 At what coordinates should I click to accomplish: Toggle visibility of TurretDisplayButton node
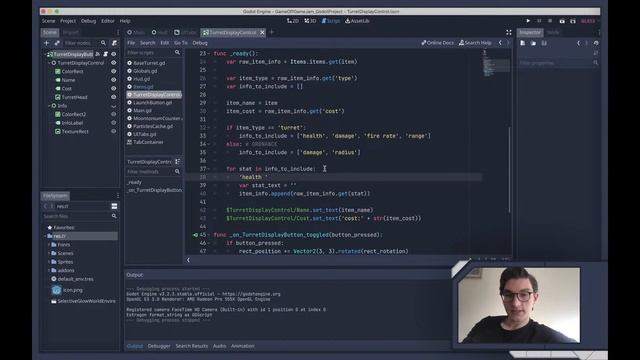tap(113, 54)
